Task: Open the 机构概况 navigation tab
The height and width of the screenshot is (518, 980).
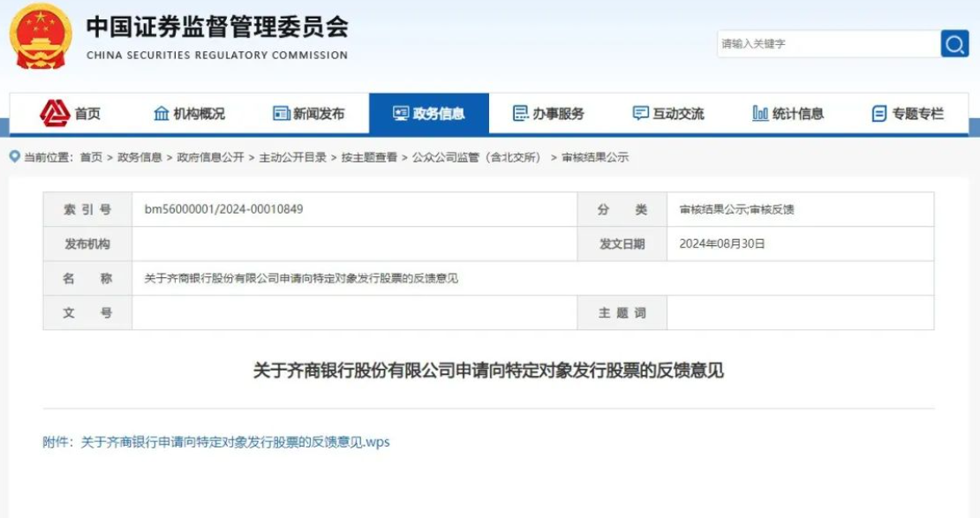Action: point(189,114)
